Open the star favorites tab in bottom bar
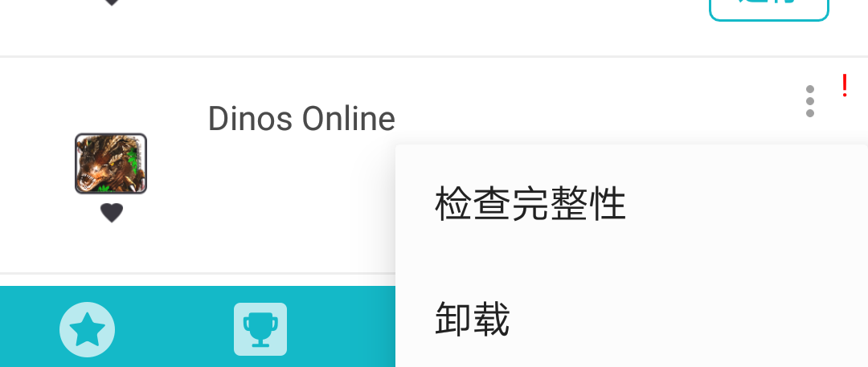 (87, 329)
